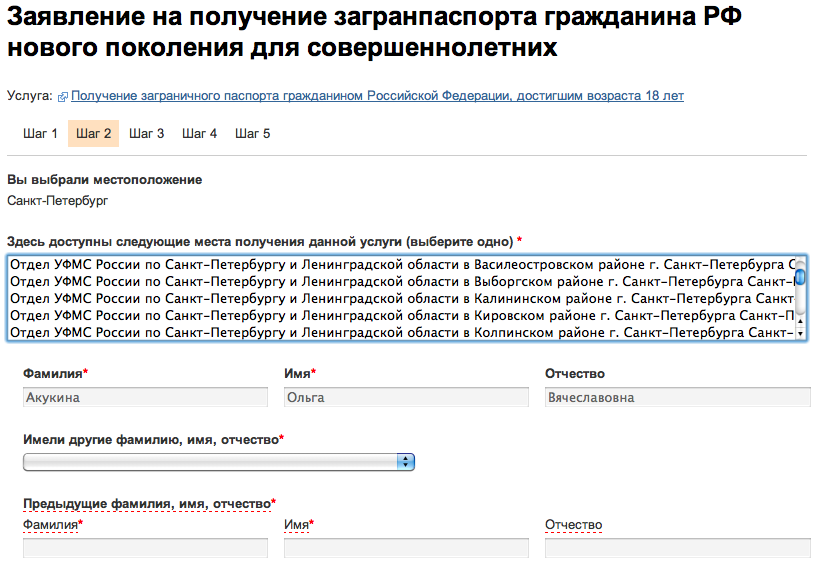This screenshot has width=816, height=570.
Task: Choose the Колпинском районе office entry
Action: pos(402,333)
